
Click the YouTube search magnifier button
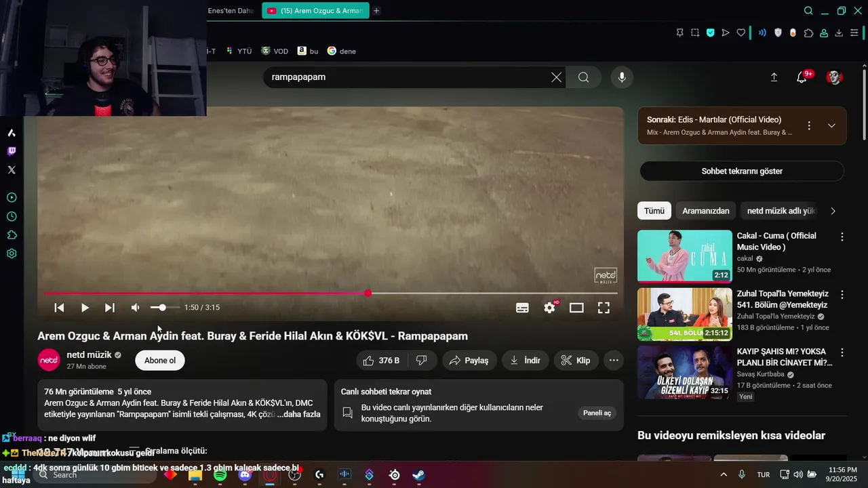(584, 77)
